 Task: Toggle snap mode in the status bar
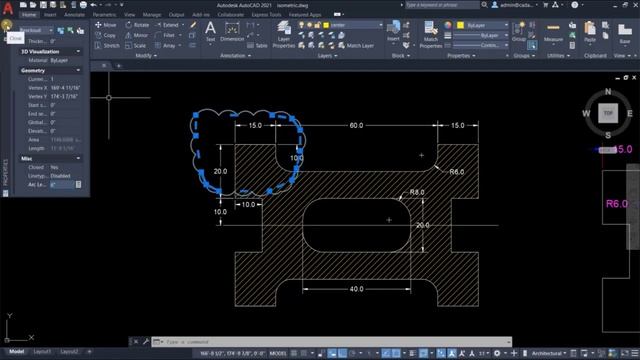[x=304, y=353]
